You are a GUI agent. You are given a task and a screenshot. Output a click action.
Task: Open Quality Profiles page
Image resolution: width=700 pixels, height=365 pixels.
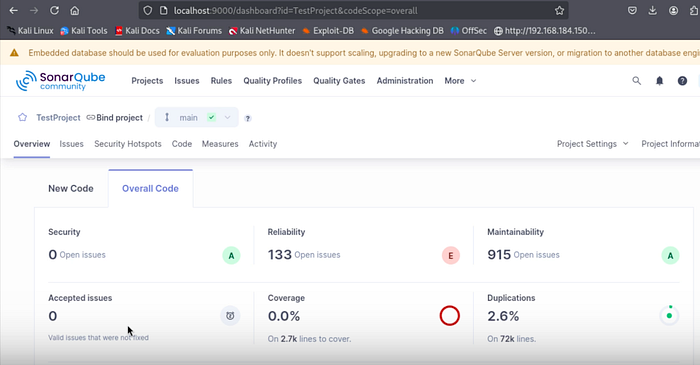(x=273, y=81)
